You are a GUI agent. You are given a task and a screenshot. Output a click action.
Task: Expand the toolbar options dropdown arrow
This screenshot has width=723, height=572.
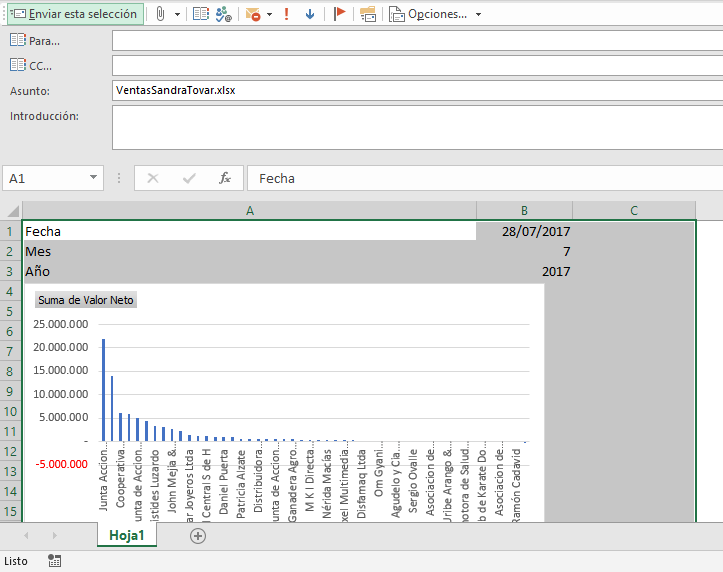[x=478, y=15]
